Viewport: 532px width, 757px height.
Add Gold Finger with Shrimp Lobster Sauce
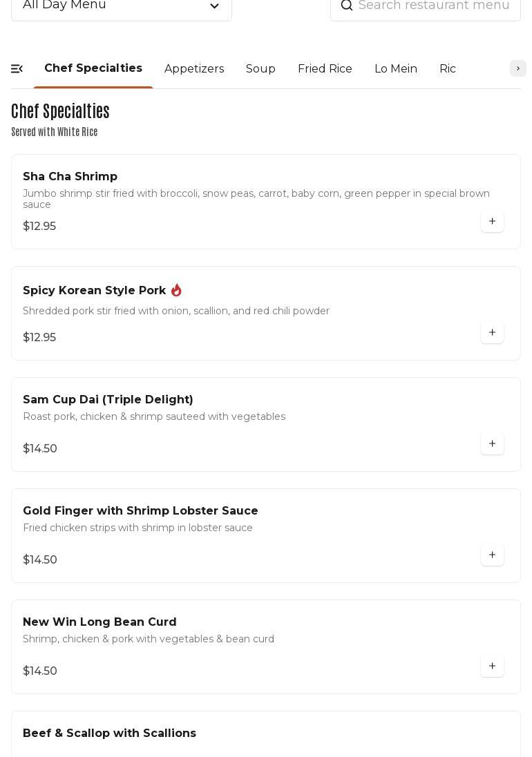pyautogui.click(x=492, y=555)
